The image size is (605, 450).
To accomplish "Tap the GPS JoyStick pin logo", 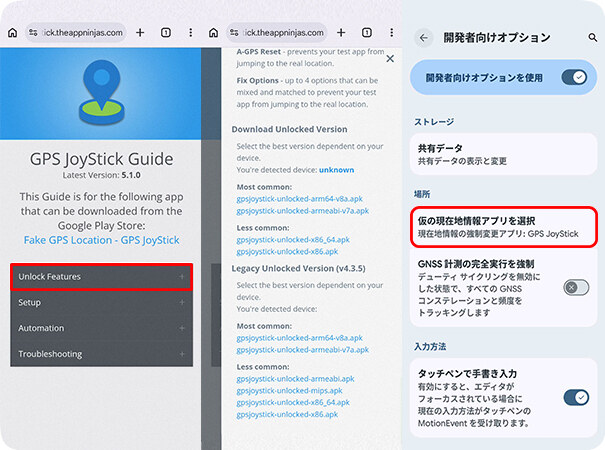I will click(101, 92).
